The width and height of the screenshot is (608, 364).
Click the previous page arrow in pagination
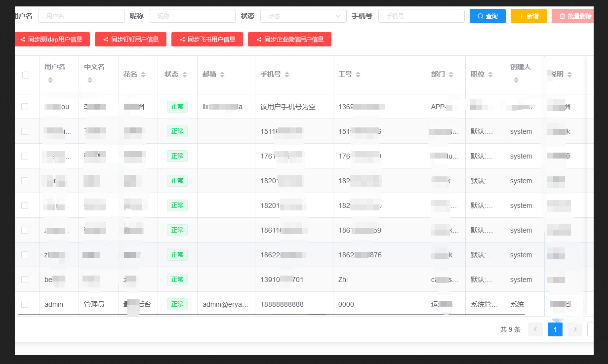pos(535,329)
